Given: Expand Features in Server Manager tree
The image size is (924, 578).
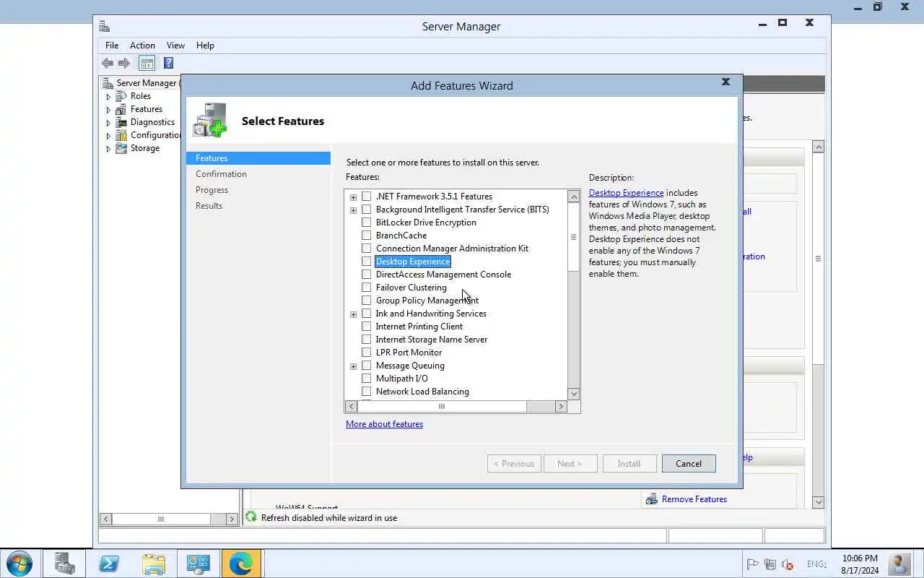Looking at the screenshot, I should [108, 110].
